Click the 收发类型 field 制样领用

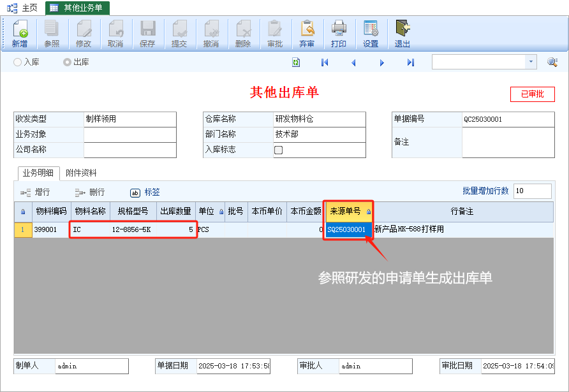(x=130, y=119)
